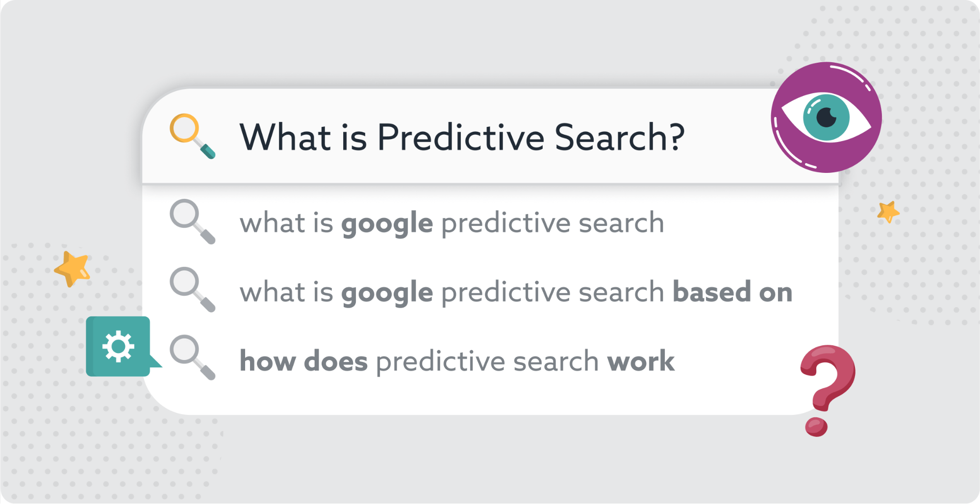Click the large yellow star on left
Viewport: 980px width, 504px height.
click(x=73, y=268)
